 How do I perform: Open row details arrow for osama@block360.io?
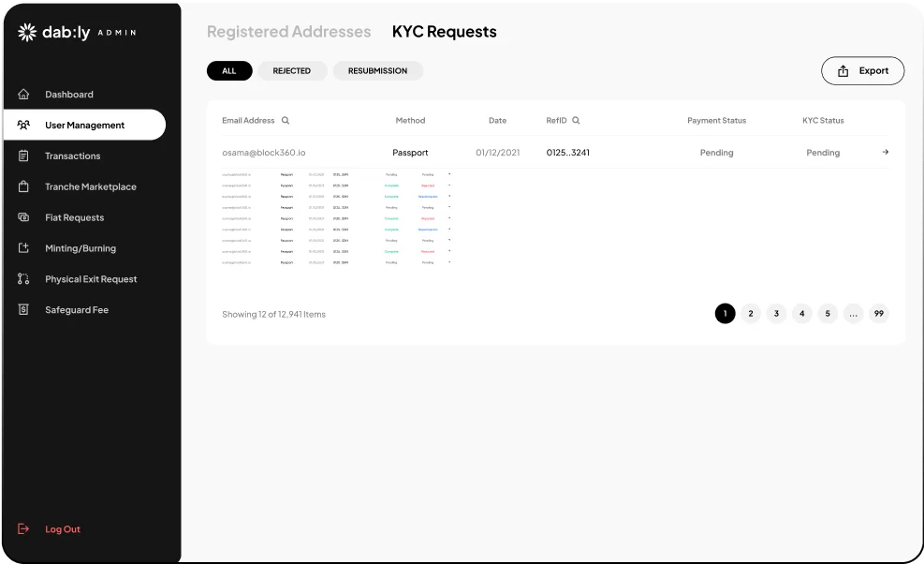885,152
